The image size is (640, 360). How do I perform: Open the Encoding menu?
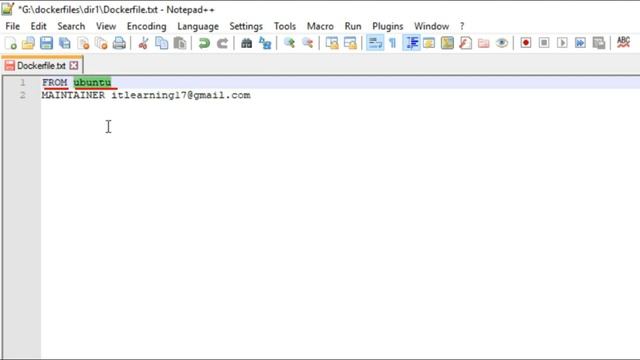coord(147,26)
